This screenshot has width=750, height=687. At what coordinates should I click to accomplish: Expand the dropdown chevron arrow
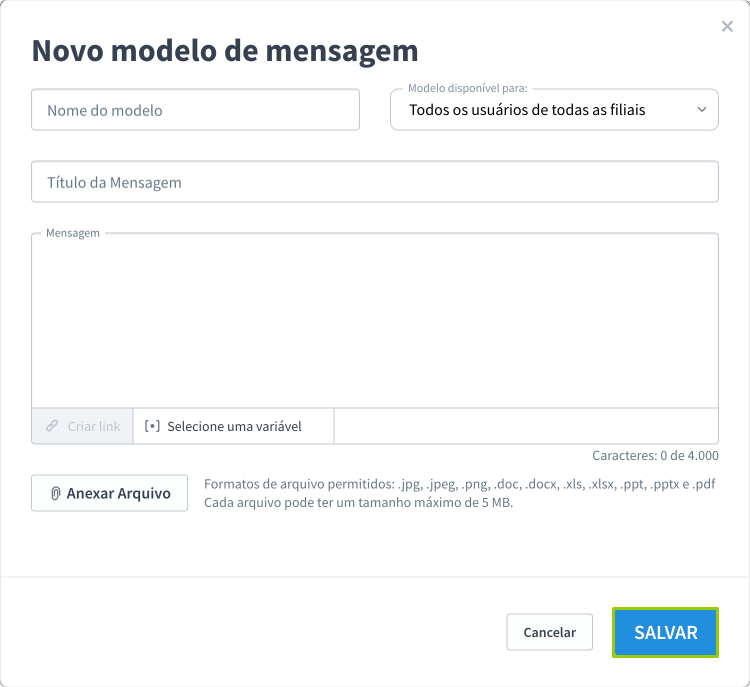(x=701, y=109)
